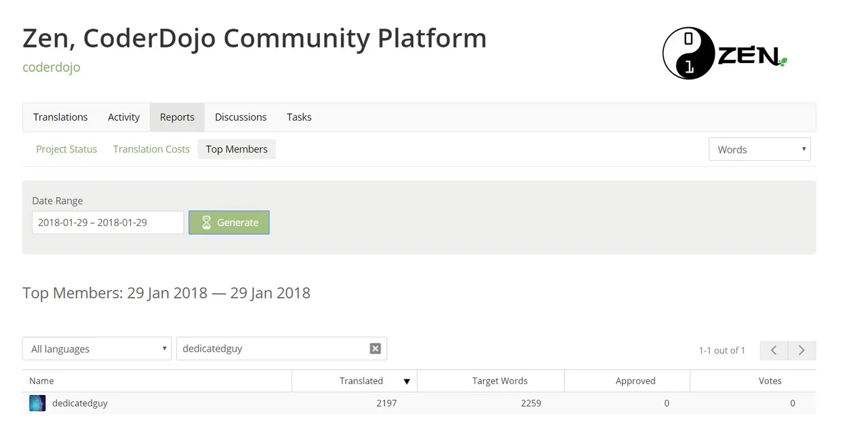Open the coderdojo owner link

(x=52, y=67)
